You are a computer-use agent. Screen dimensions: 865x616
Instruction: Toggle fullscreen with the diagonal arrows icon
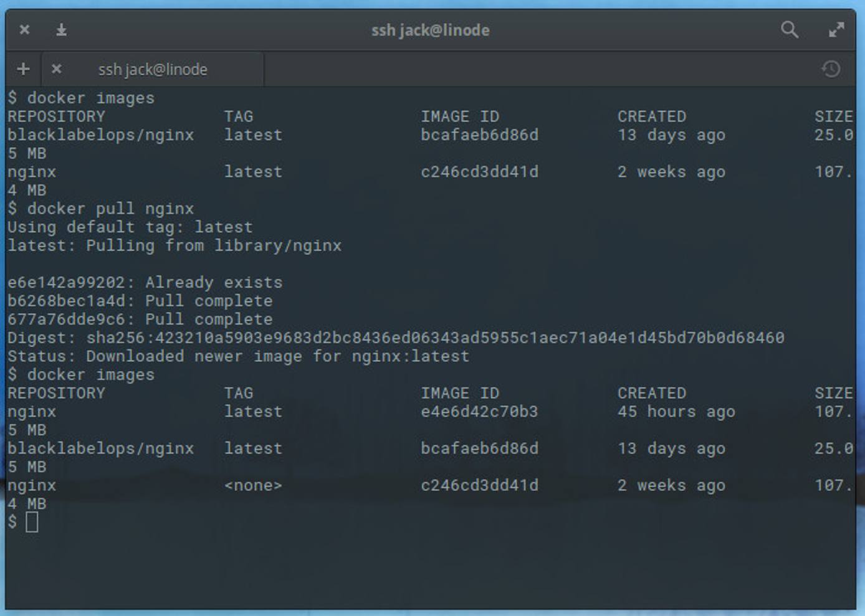838,29
